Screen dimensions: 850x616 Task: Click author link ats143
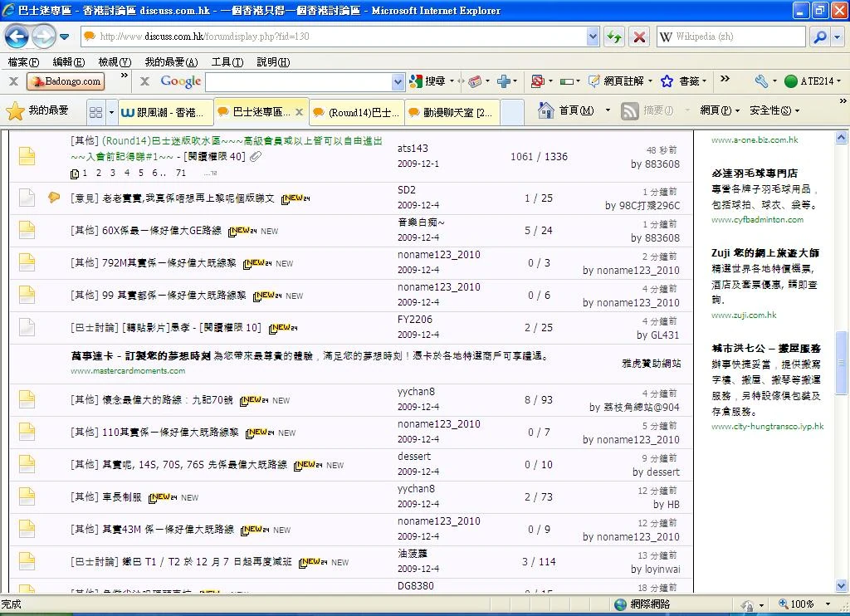pyautogui.click(x=413, y=148)
